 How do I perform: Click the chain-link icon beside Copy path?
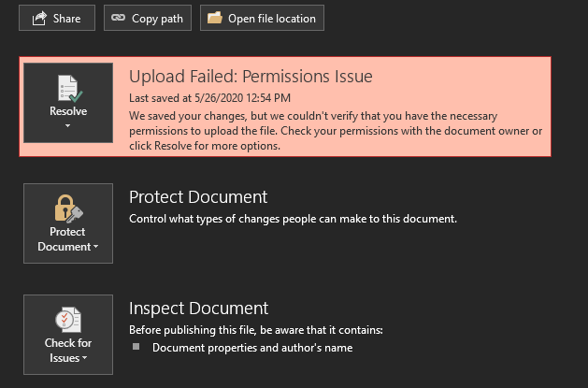tap(118, 18)
